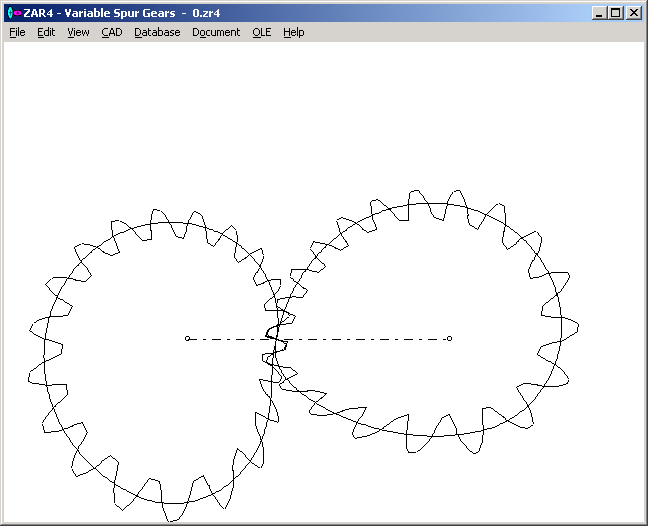Click the dash-dot center line between gears

click(x=360, y=339)
